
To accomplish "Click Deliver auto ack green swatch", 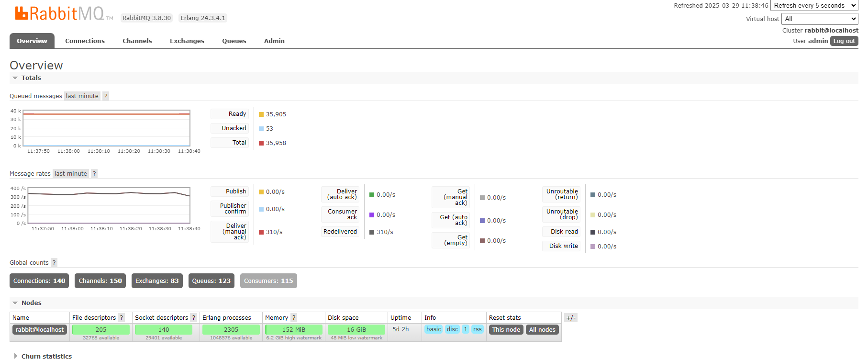I will click(x=372, y=195).
